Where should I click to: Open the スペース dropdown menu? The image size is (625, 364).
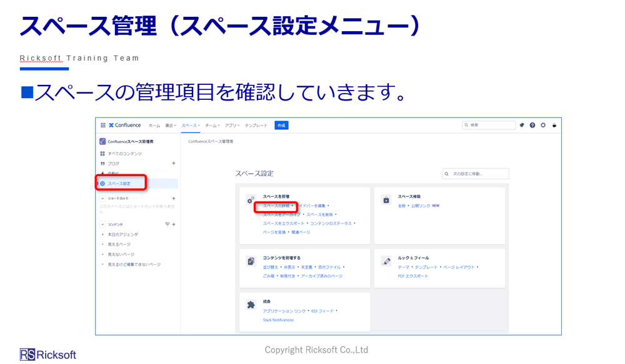click(x=191, y=125)
